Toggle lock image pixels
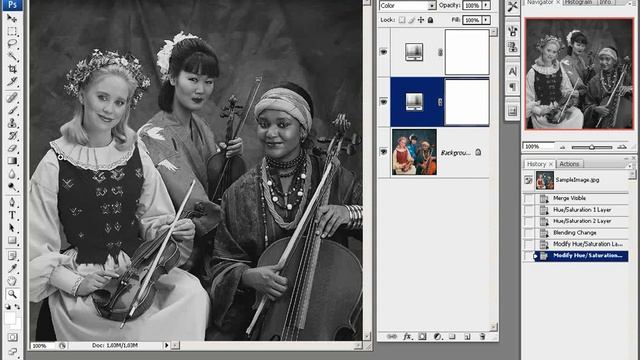 click(x=411, y=20)
